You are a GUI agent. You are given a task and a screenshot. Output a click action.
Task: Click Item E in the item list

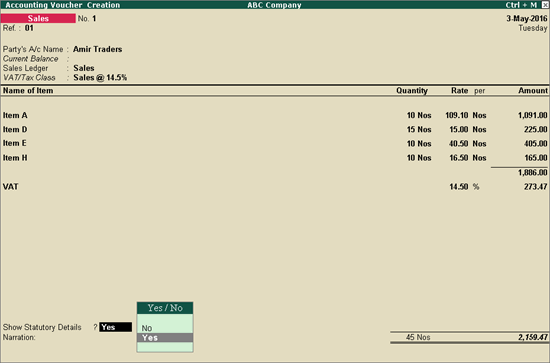click(x=15, y=143)
